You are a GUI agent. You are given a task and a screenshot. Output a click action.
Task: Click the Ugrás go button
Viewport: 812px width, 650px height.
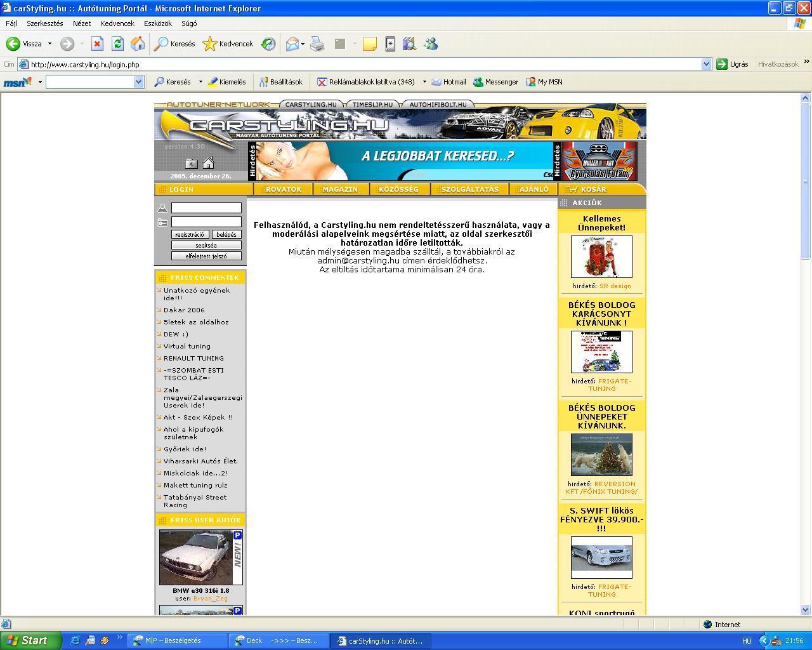pyautogui.click(x=733, y=64)
